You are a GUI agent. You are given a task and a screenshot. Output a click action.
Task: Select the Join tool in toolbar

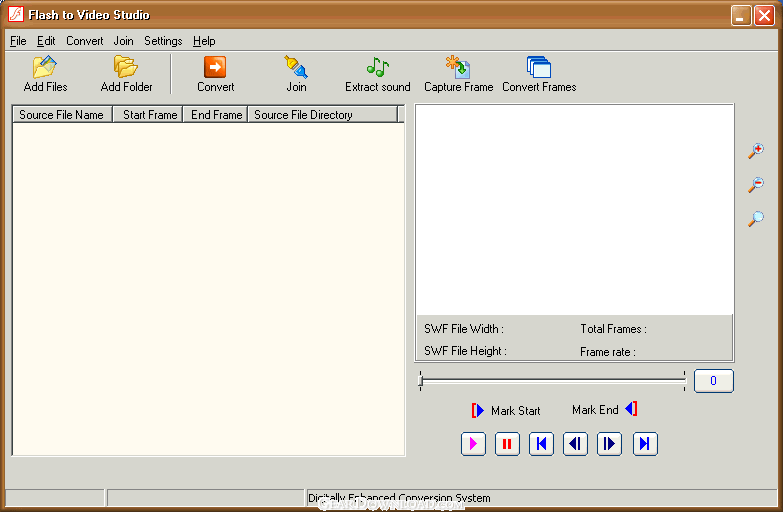(x=296, y=68)
